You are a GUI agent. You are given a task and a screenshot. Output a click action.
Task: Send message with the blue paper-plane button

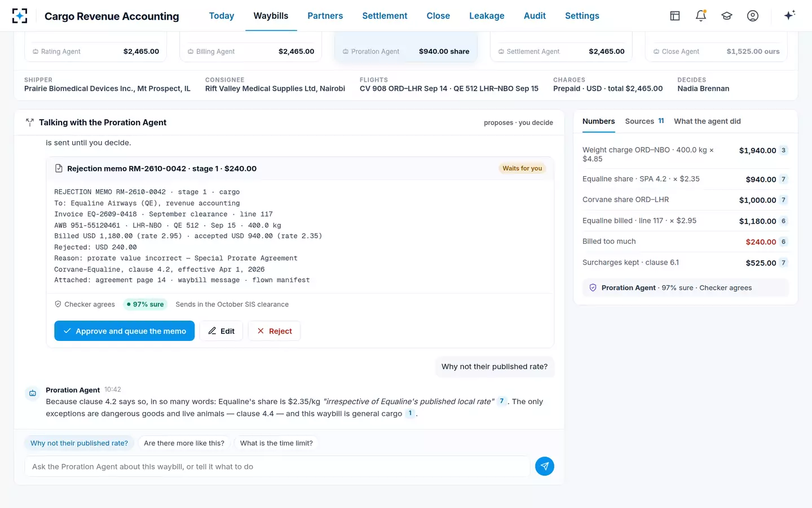point(545,466)
